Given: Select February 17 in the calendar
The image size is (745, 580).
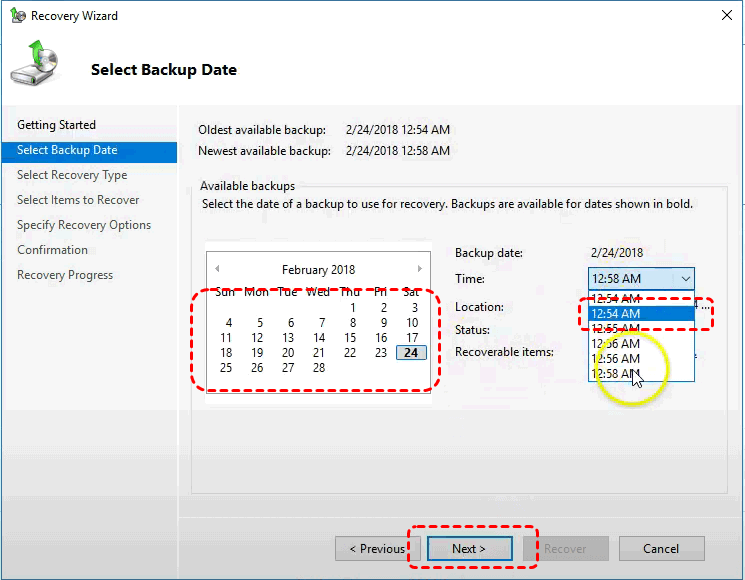Looking at the screenshot, I should coord(411,338).
